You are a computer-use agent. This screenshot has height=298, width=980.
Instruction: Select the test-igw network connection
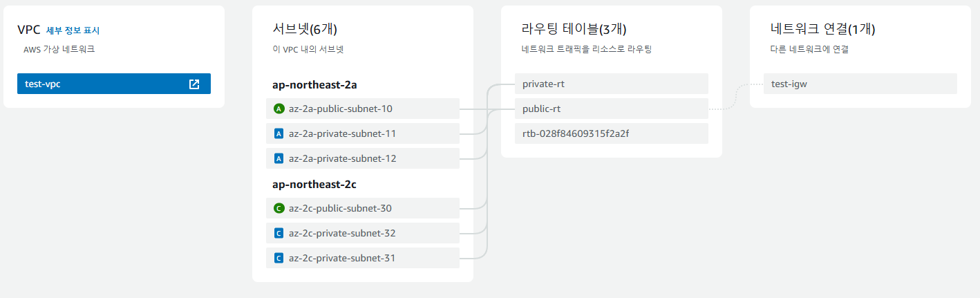click(860, 84)
